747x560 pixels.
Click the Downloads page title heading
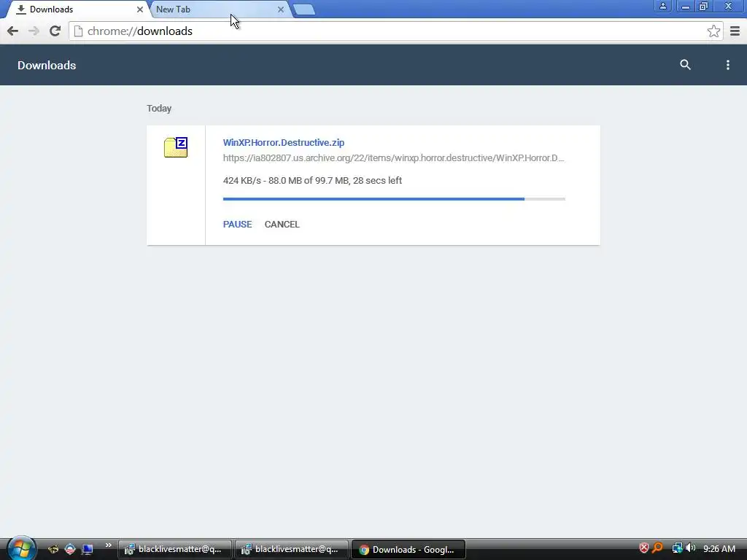coord(47,65)
